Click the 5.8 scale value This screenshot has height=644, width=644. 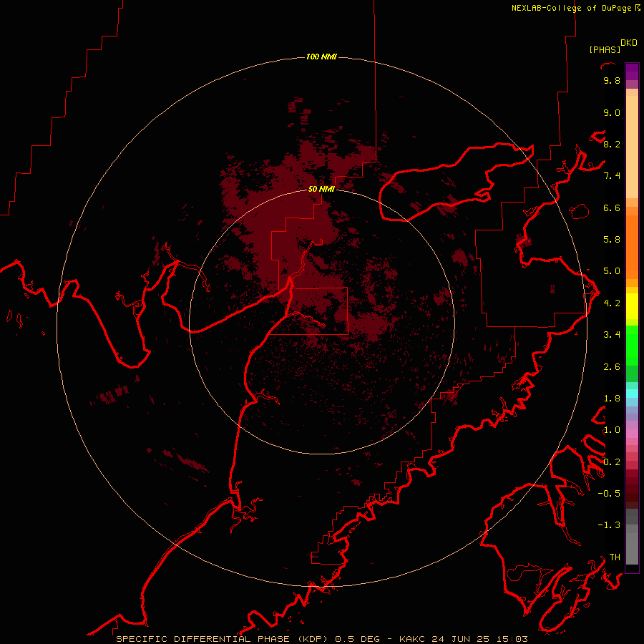612,240
